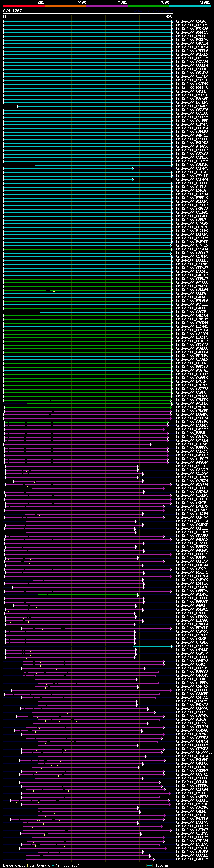Click the alignment bar of UniRef100_C3W5J0
The width and height of the screenshot is (214, 868).
pos(104,165)
